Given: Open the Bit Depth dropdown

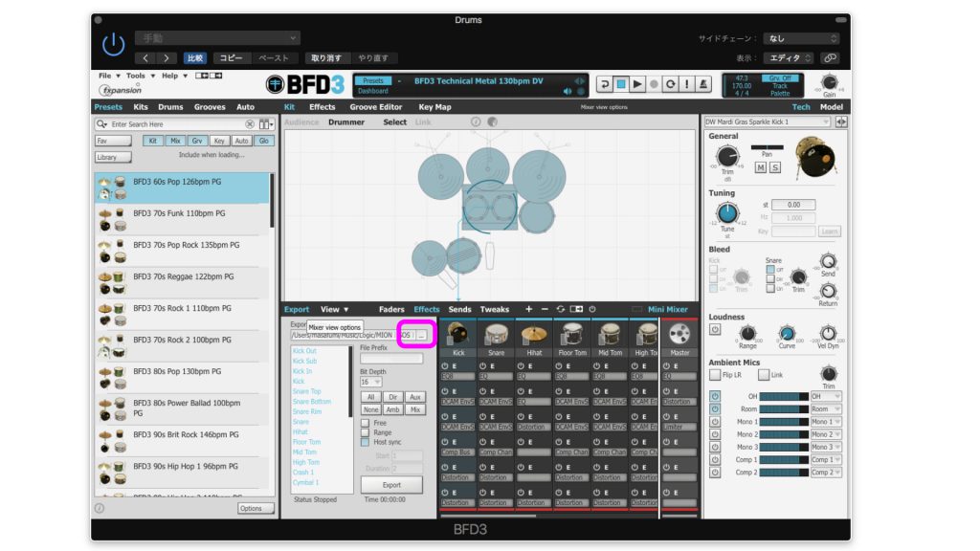Looking at the screenshot, I should [370, 382].
